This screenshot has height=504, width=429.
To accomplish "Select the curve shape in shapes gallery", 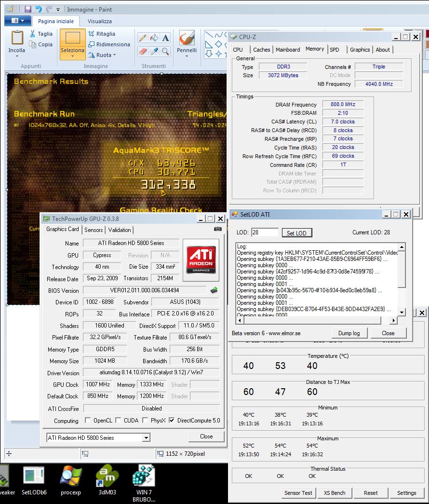I will click(218, 35).
